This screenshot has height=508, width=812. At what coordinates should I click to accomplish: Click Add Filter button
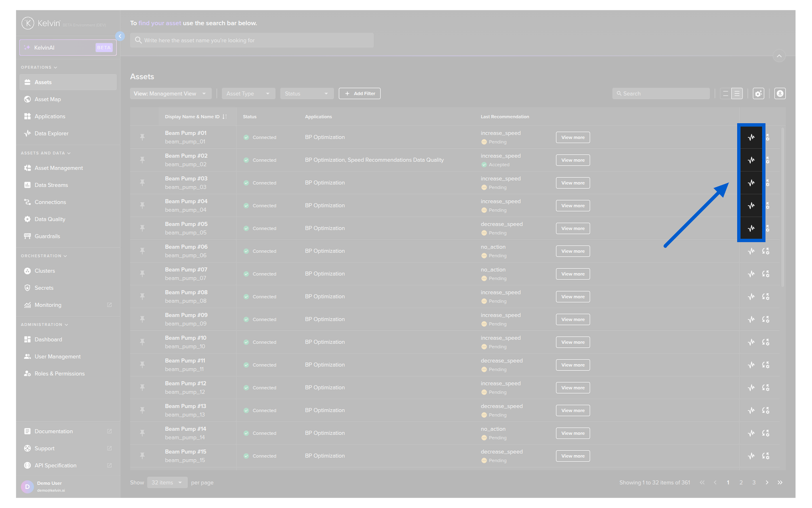coord(359,94)
